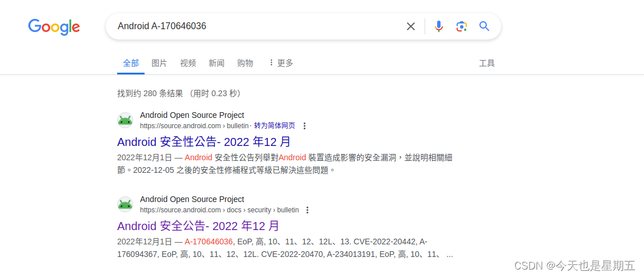Open the 购物 tab
This screenshot has width=644, height=277.
click(245, 63)
